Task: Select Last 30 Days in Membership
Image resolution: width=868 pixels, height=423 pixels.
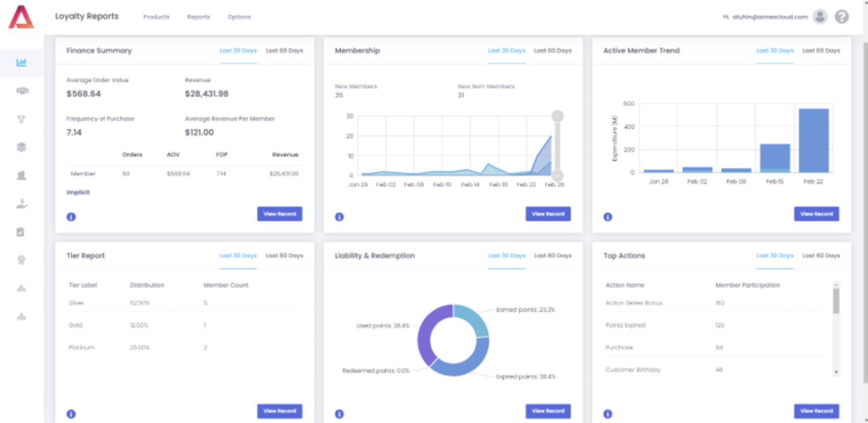Action: [x=507, y=51]
